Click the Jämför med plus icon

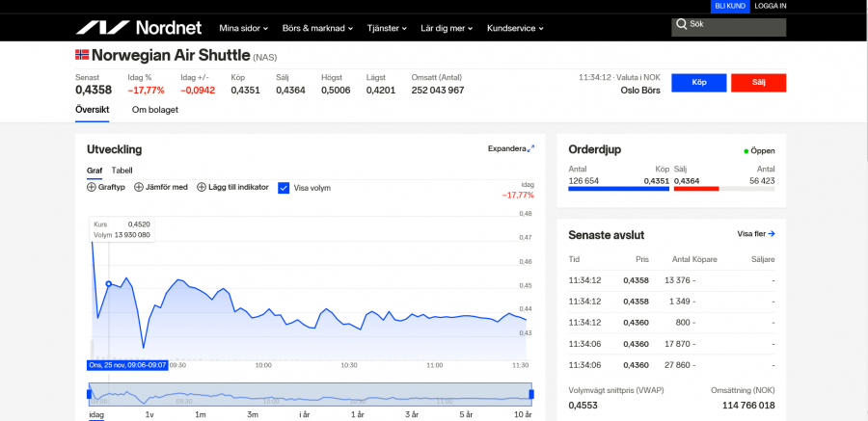tap(139, 187)
